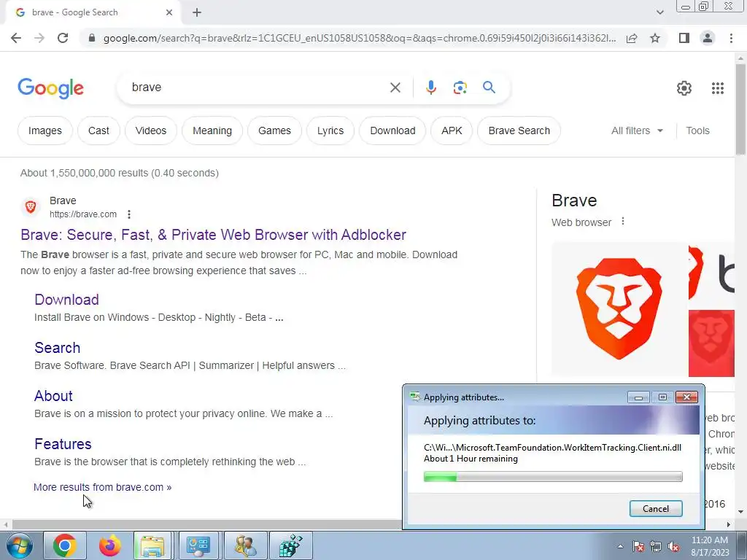This screenshot has height=560, width=747.
Task: Open Brave result's three-dot options
Action: (128, 214)
